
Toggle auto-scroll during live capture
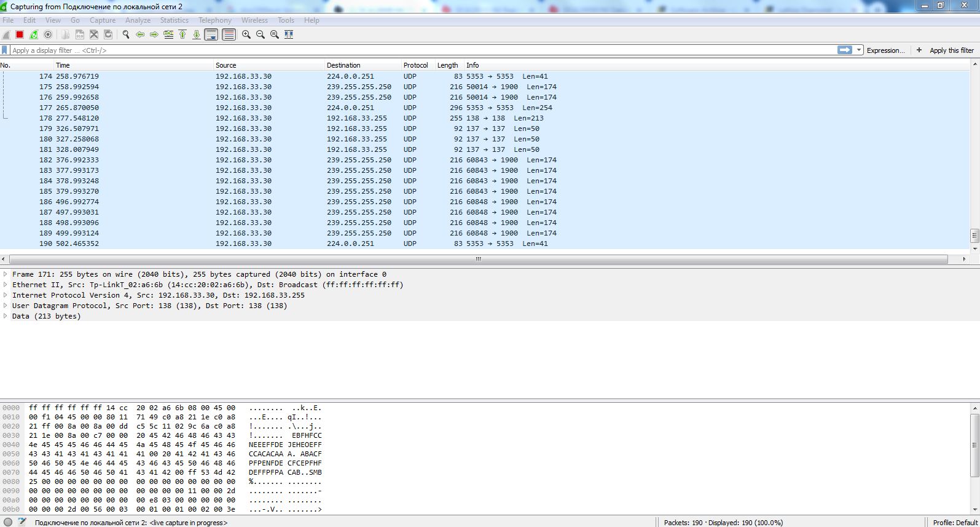pyautogui.click(x=211, y=34)
